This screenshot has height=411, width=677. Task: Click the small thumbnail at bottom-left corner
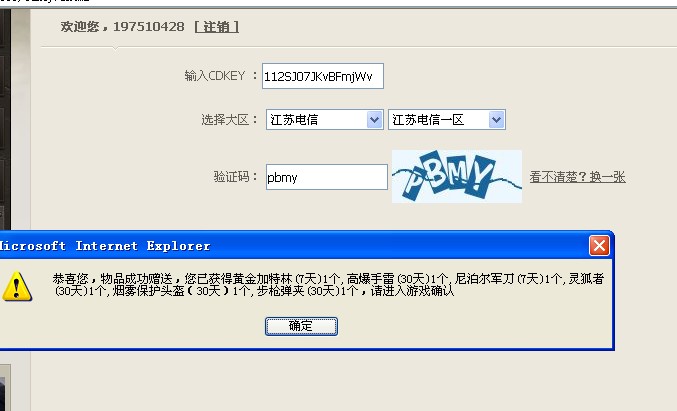point(5,387)
